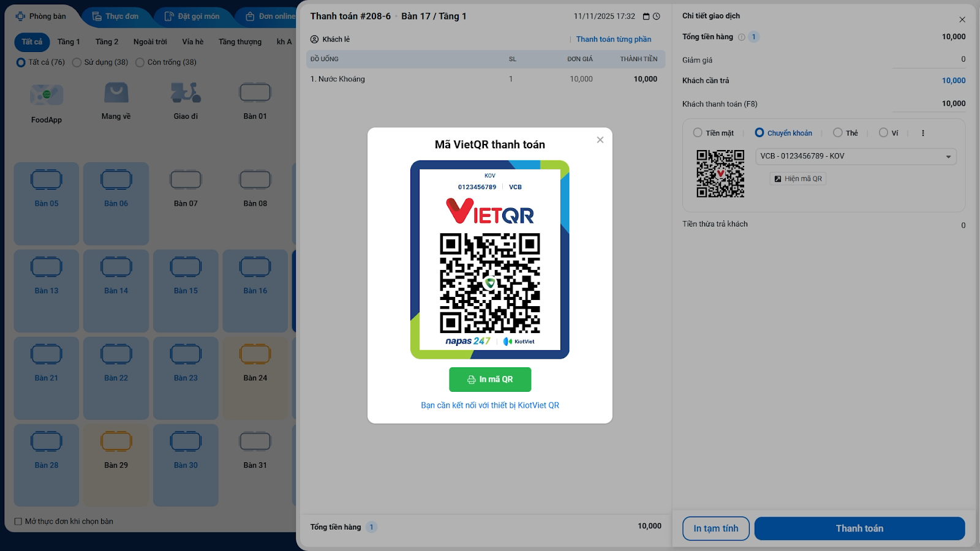Open the orange table Bàn 24
This screenshot has height=551, width=980.
(x=255, y=378)
